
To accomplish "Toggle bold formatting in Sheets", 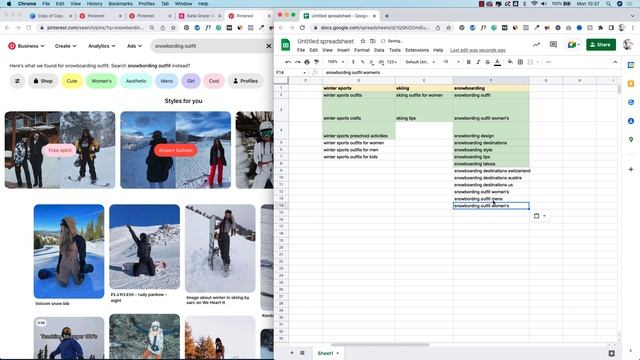I will pyautogui.click(x=469, y=62).
